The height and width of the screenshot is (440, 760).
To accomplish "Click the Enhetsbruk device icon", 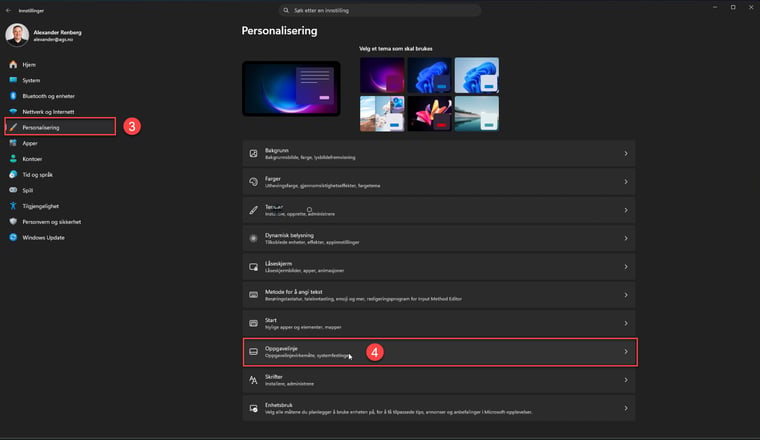I will pos(253,408).
